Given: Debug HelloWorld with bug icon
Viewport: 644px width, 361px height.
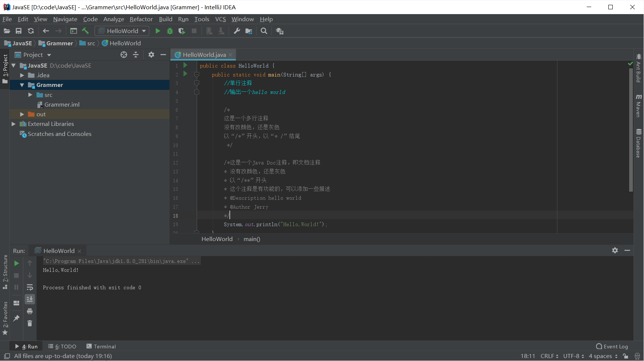Looking at the screenshot, I should pyautogui.click(x=170, y=31).
